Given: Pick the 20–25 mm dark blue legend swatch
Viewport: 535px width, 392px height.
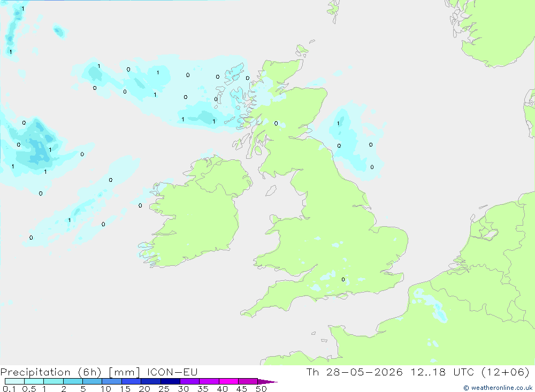Looking at the screenshot, I should pos(151,381).
